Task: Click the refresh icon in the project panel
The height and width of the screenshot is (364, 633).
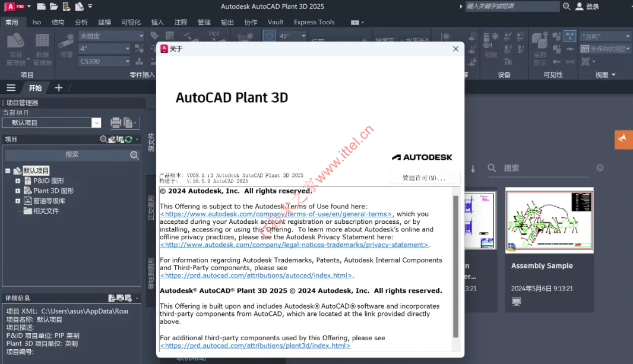Action: 129,139
